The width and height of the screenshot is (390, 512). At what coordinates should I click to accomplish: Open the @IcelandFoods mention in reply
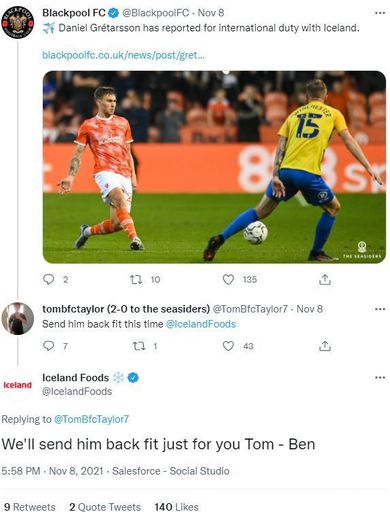(201, 324)
